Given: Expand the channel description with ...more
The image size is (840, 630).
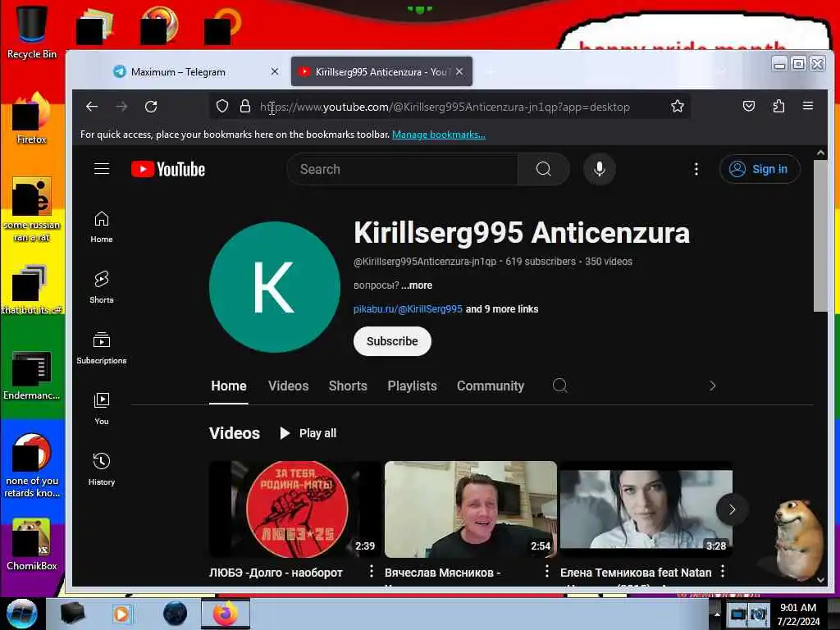Looking at the screenshot, I should [x=417, y=285].
